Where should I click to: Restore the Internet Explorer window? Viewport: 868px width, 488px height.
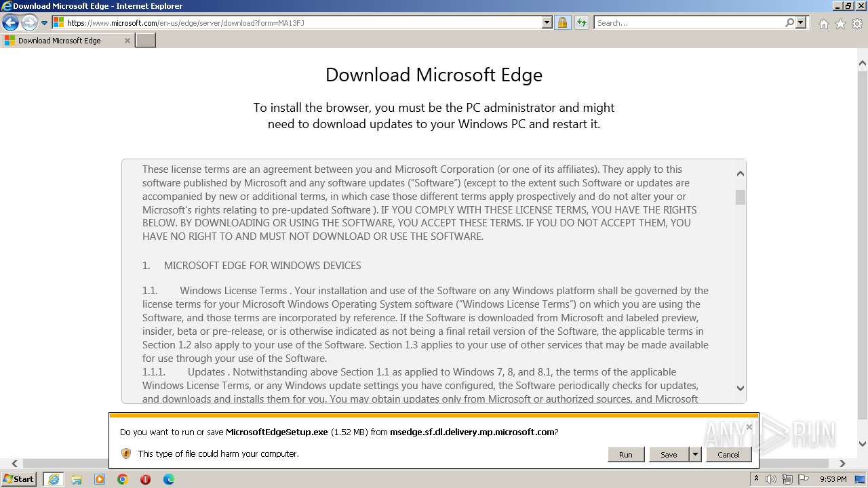tap(848, 5)
